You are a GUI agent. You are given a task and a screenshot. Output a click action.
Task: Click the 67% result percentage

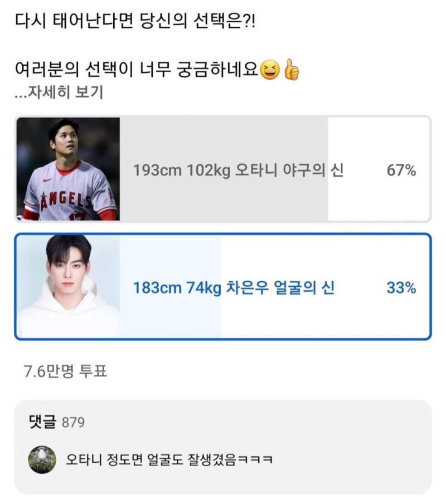tap(401, 170)
